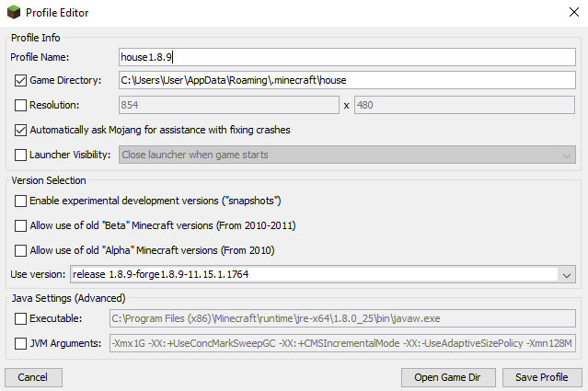Enable the custom Resolution checkbox
This screenshot has width=588, height=391.
(21, 106)
